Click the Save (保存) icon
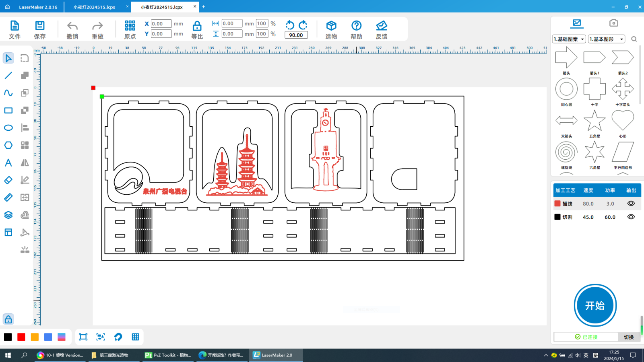This screenshot has height=362, width=644. pos(40,27)
